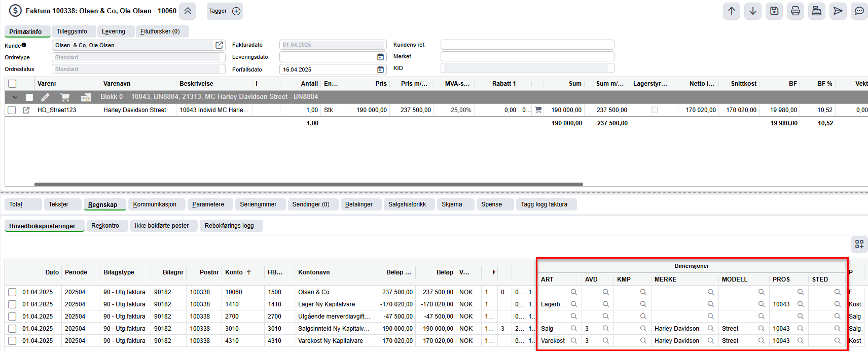Click Beløp 237 500,00 in Olsen & Co row

(x=438, y=292)
